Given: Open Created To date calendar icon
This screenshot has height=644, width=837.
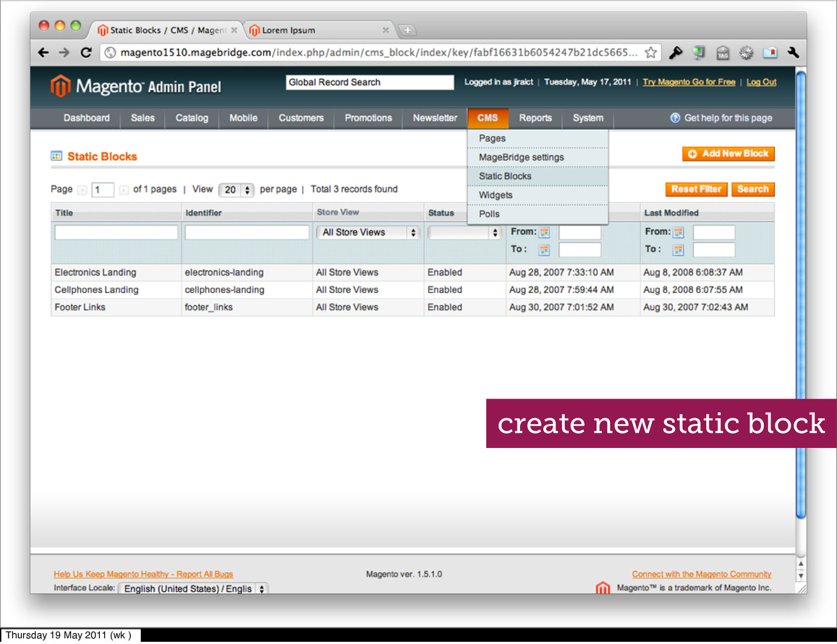Looking at the screenshot, I should [544, 250].
